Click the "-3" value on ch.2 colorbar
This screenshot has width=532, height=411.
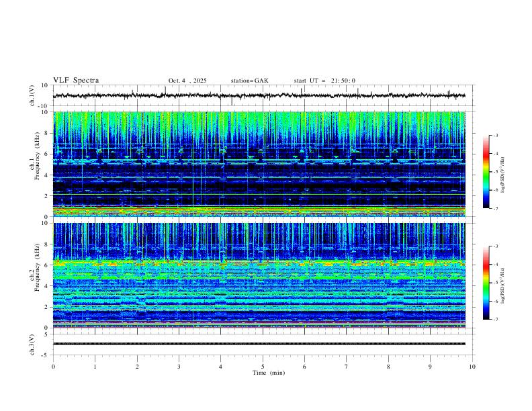click(496, 246)
